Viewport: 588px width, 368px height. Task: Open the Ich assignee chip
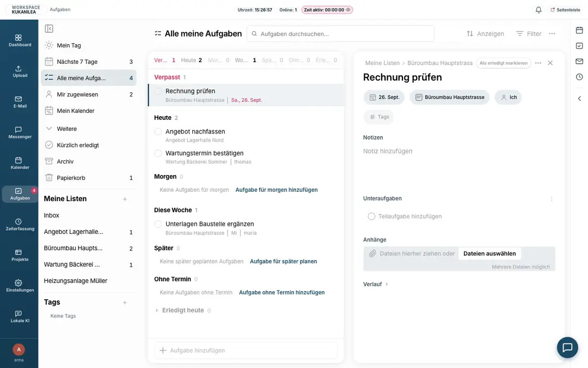[508, 97]
